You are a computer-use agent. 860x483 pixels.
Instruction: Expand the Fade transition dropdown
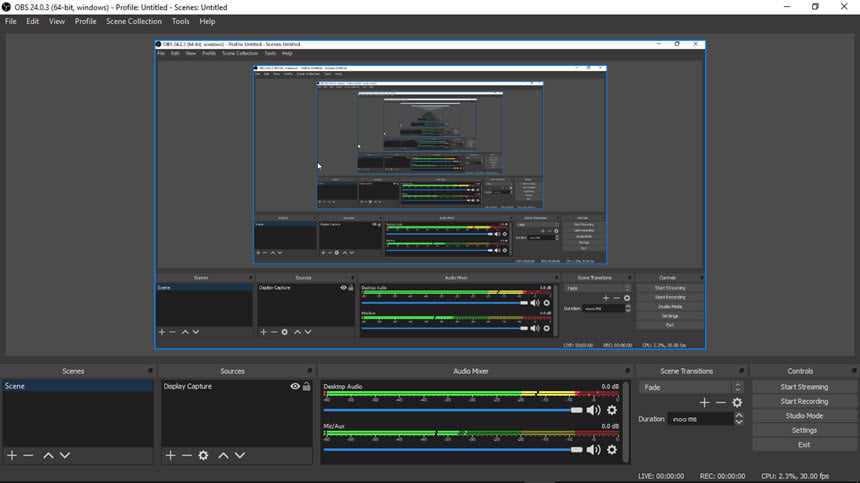pos(691,387)
